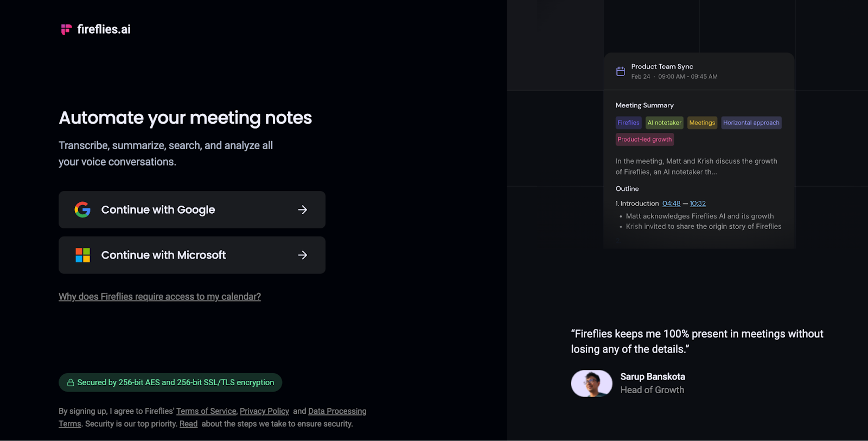Select the pink Product-led growth tag
Viewport: 868px width, 441px height.
pyautogui.click(x=644, y=139)
